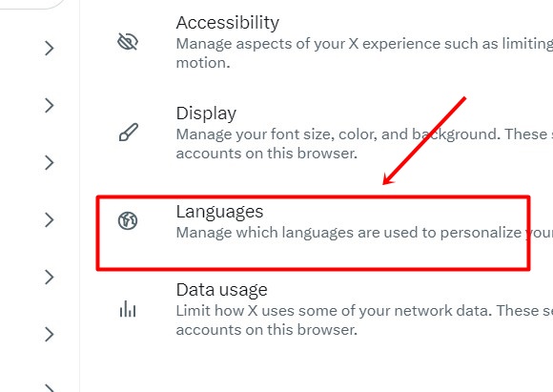The width and height of the screenshot is (553, 392).
Task: Click the Accessibility crossed-eye icon
Action: click(128, 42)
